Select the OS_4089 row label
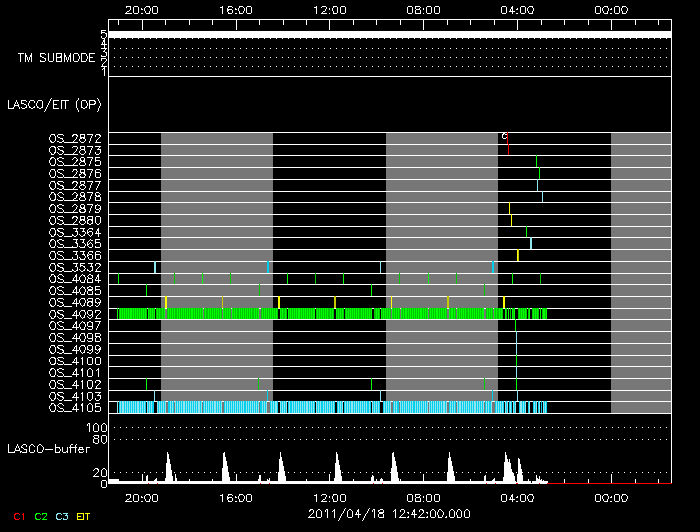The height and width of the screenshot is (532, 700). point(75,302)
